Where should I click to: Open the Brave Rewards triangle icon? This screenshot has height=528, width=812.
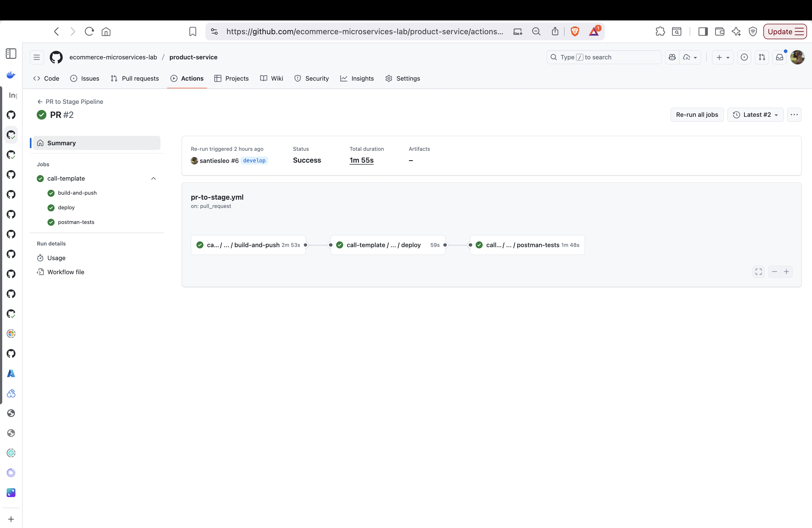tap(594, 31)
